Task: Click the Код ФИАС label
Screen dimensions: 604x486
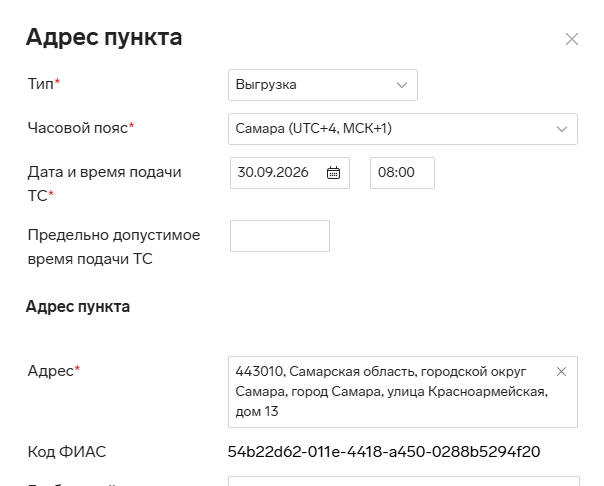Action: [x=67, y=452]
